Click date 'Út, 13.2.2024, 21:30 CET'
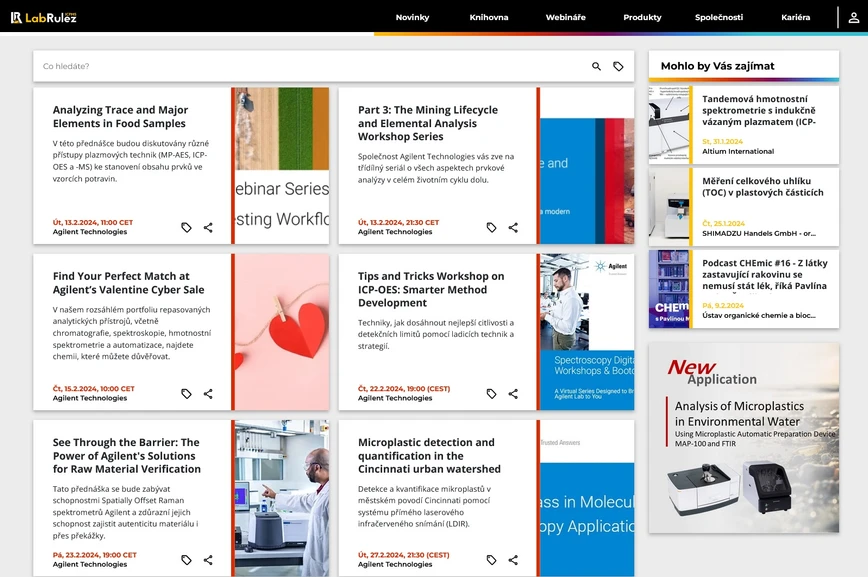The width and height of the screenshot is (868, 577). click(x=398, y=223)
